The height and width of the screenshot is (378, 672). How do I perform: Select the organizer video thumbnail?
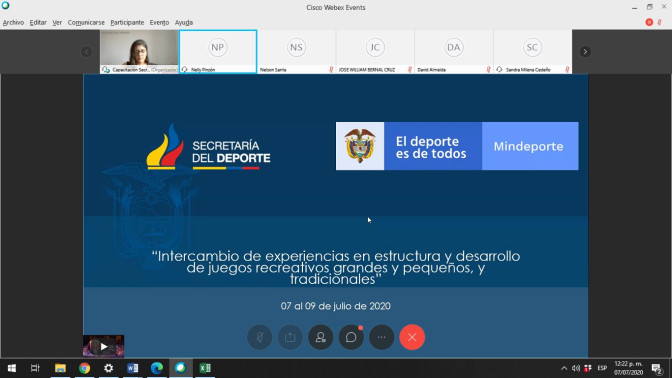pos(139,51)
